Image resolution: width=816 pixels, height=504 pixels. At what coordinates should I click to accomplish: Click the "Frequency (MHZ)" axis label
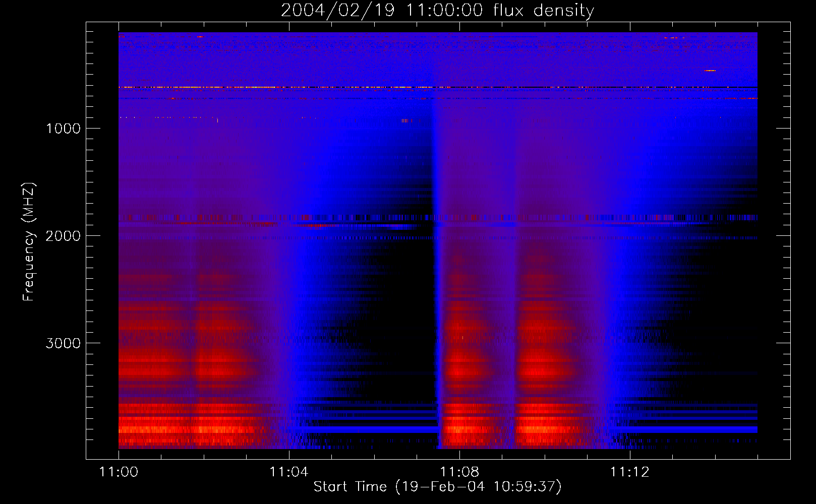29,242
